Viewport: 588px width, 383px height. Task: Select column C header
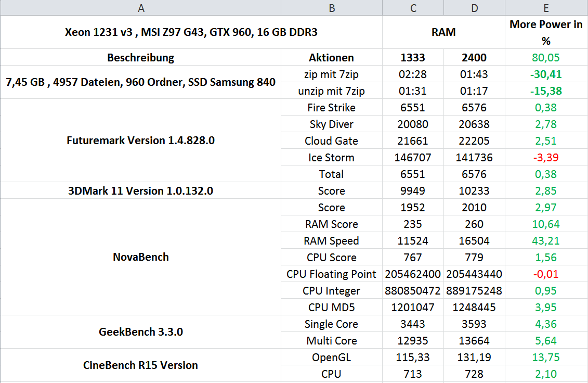coord(413,7)
